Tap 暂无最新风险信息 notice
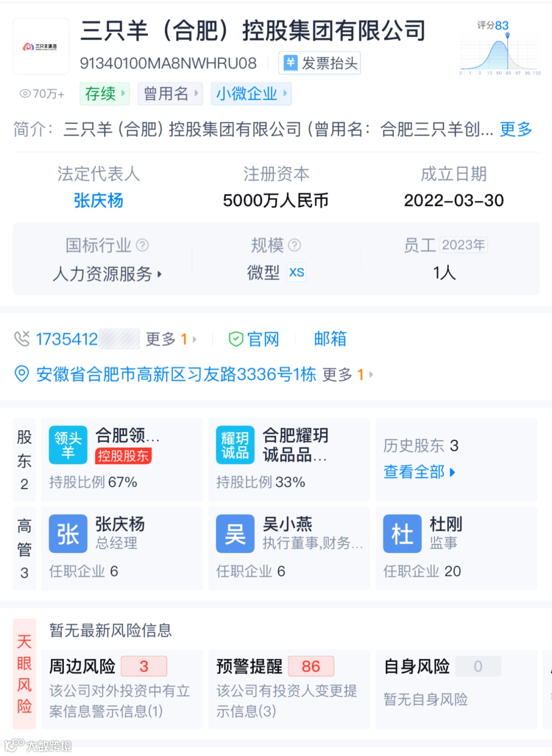The height and width of the screenshot is (756, 552). 110,630
